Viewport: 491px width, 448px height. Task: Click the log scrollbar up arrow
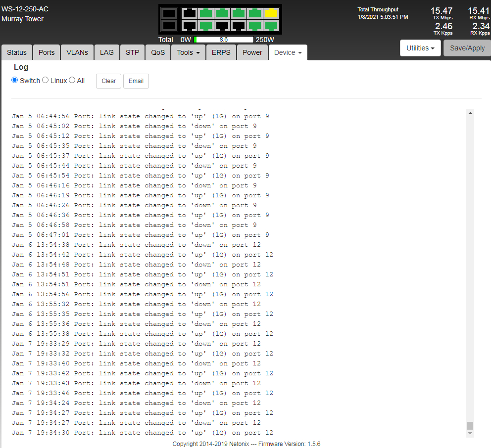[x=470, y=113]
